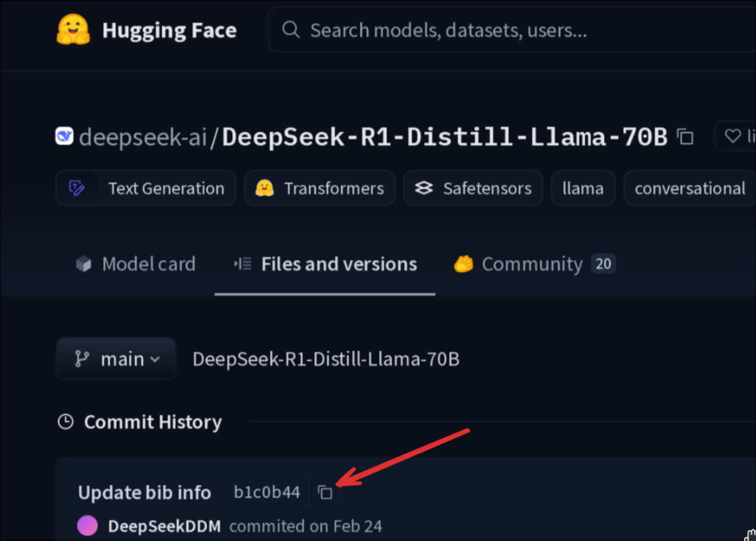Click the magnifier icon in search bar

click(291, 30)
